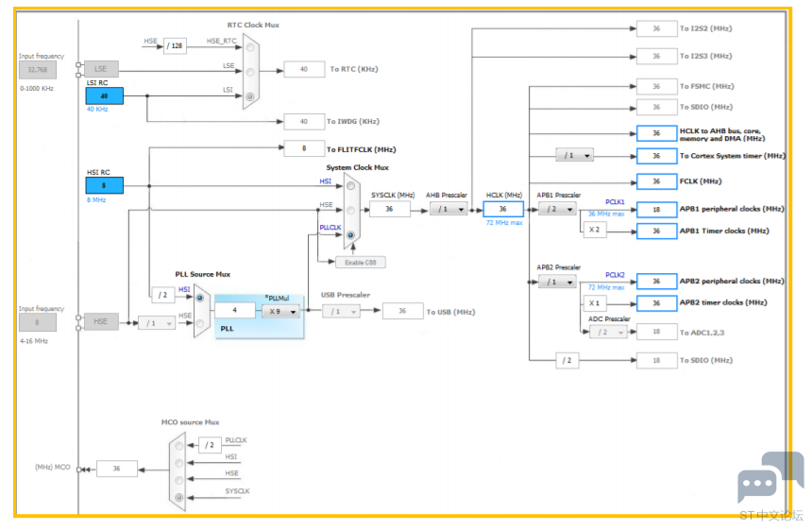The image size is (812, 530).
Task: Click the Enable CSS button
Action: coord(361,262)
